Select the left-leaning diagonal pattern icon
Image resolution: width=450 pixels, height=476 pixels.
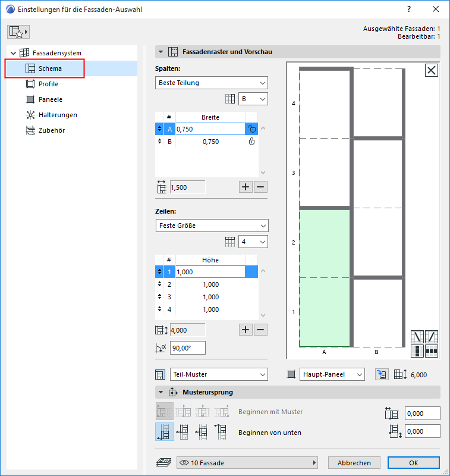click(x=417, y=337)
